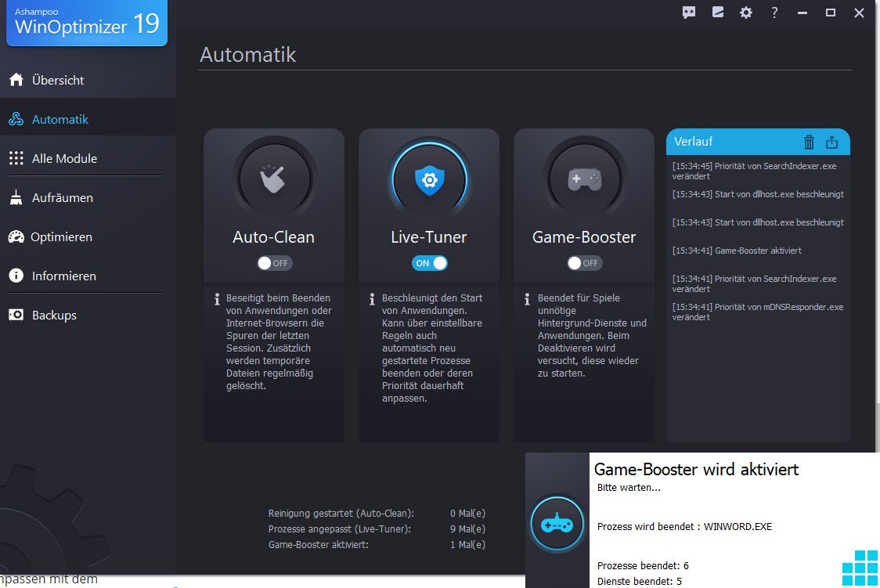Screen dimensions: 880x588
Task: Click info icon beside Auto-Clean description
Action: 217,299
